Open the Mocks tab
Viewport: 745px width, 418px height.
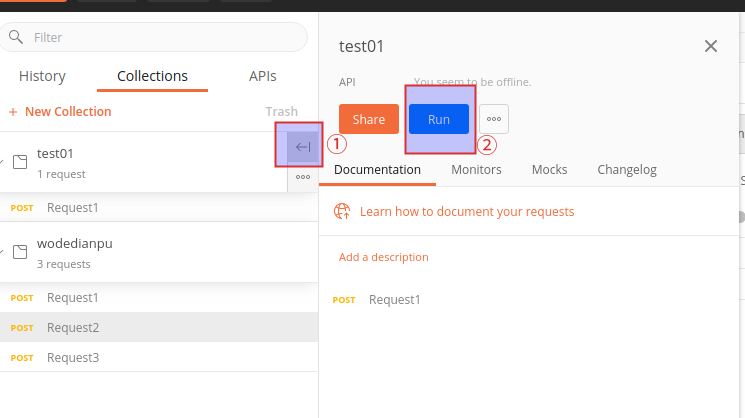tap(549, 170)
